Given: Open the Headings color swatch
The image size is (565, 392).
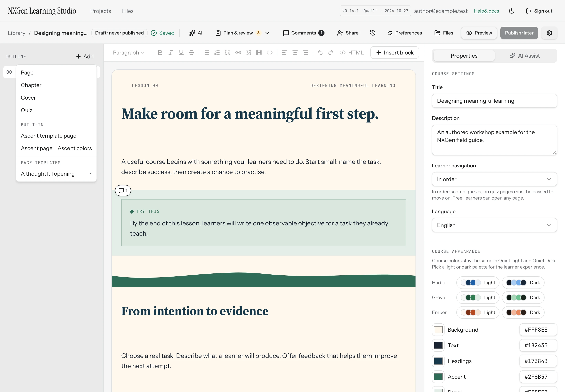Looking at the screenshot, I should [x=438, y=361].
